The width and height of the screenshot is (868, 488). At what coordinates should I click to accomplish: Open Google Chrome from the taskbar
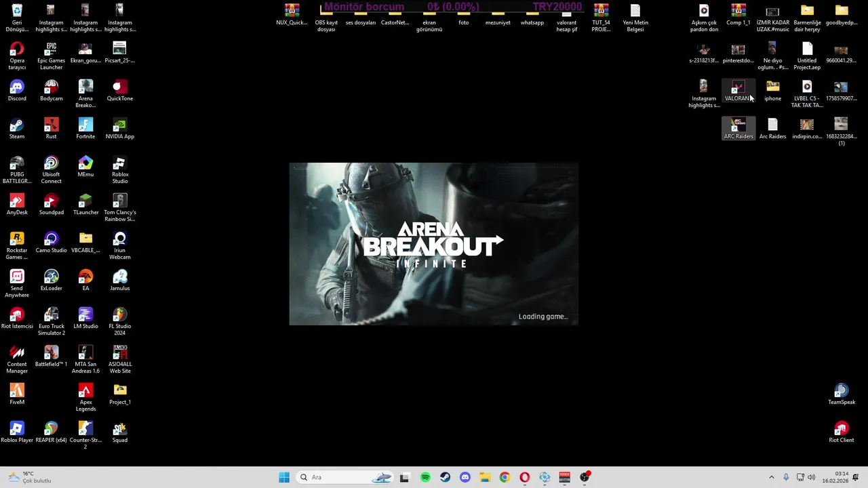pos(505,477)
